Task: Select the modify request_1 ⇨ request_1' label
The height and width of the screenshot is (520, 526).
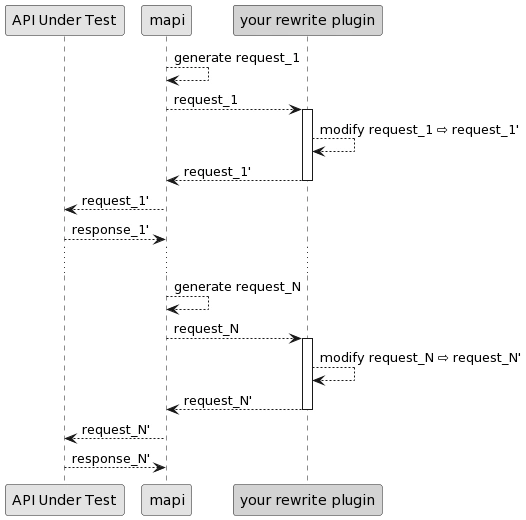Action: tap(419, 130)
